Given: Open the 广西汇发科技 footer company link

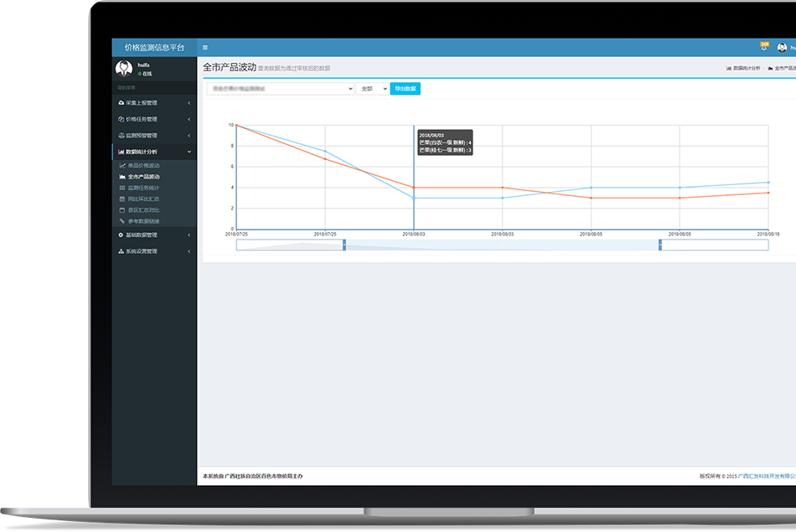Looking at the screenshot, I should pos(767,476).
